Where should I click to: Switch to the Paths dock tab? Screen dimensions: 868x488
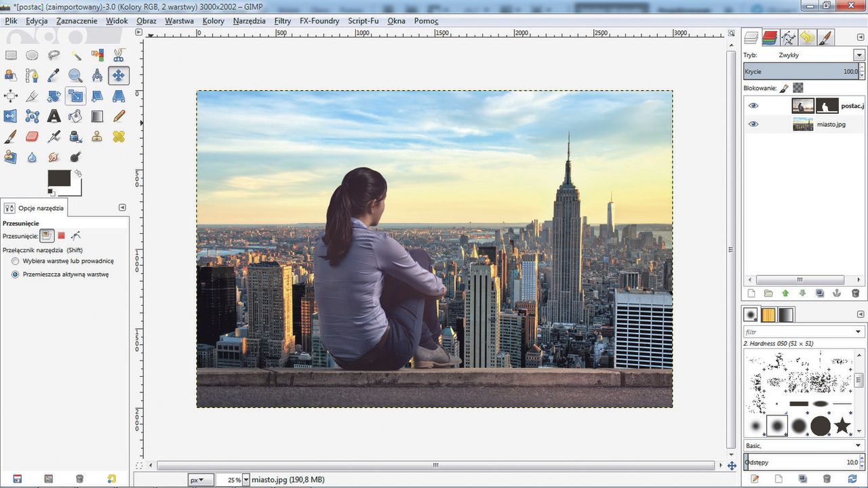788,37
